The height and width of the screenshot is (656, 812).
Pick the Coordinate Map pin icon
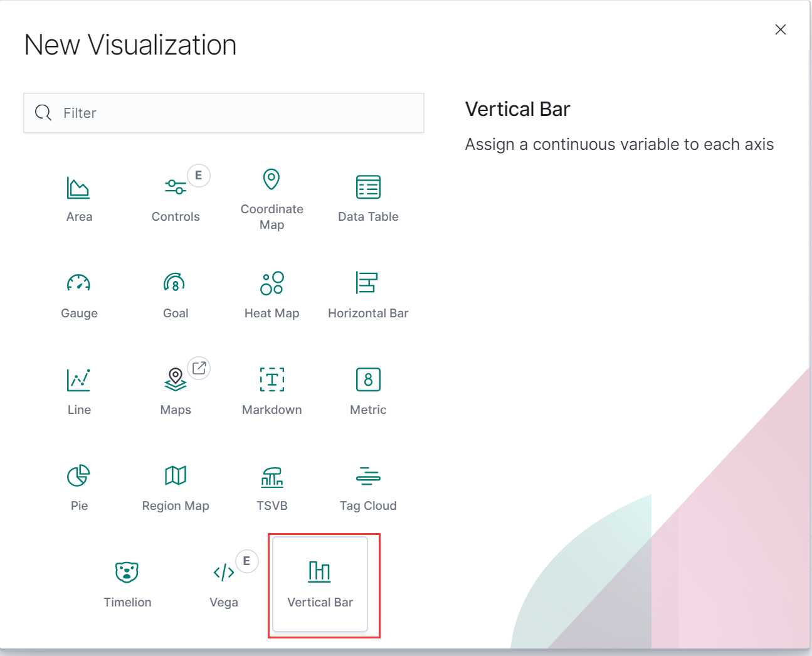tap(271, 179)
